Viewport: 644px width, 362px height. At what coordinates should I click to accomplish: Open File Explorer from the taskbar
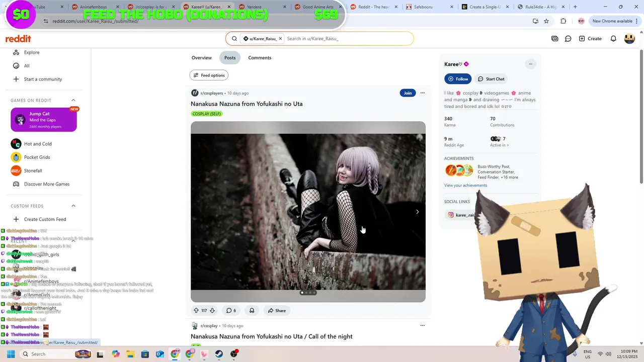(x=130, y=354)
